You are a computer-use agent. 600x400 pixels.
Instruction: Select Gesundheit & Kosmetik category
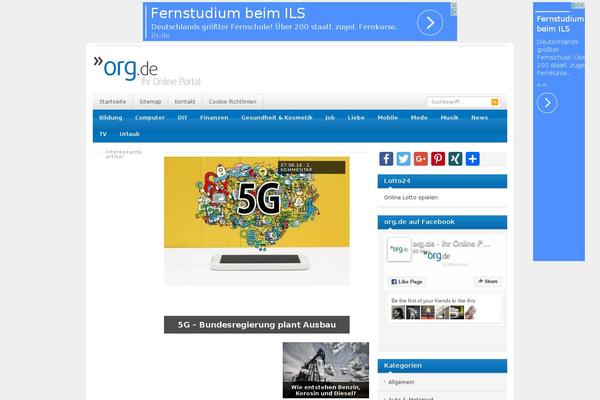click(x=277, y=118)
